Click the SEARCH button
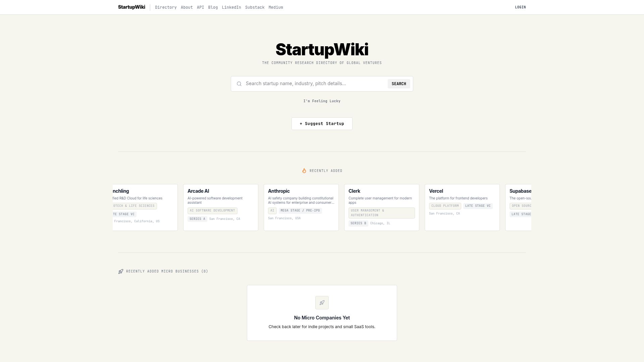Image resolution: width=644 pixels, height=362 pixels. tap(399, 84)
